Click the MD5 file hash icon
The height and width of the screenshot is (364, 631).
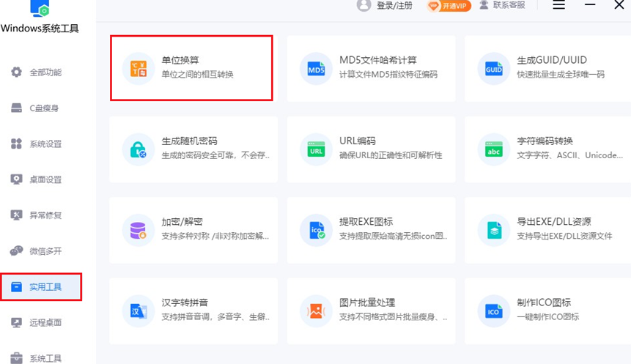coord(317,69)
